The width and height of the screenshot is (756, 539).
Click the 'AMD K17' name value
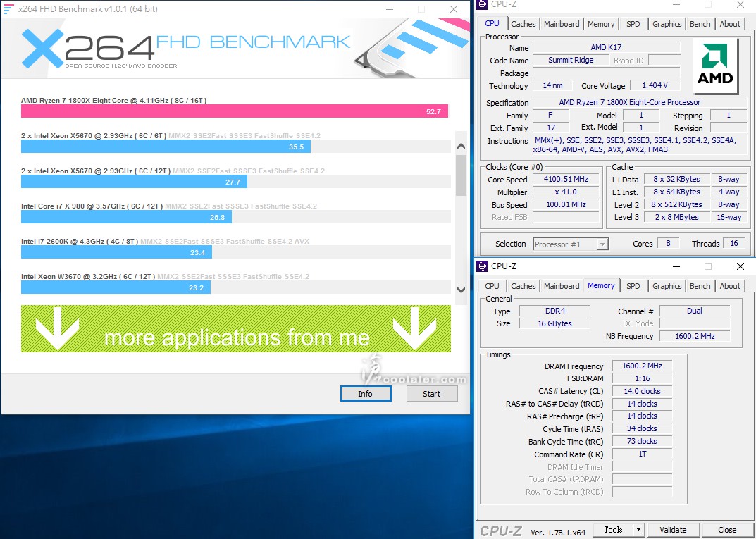[606, 47]
